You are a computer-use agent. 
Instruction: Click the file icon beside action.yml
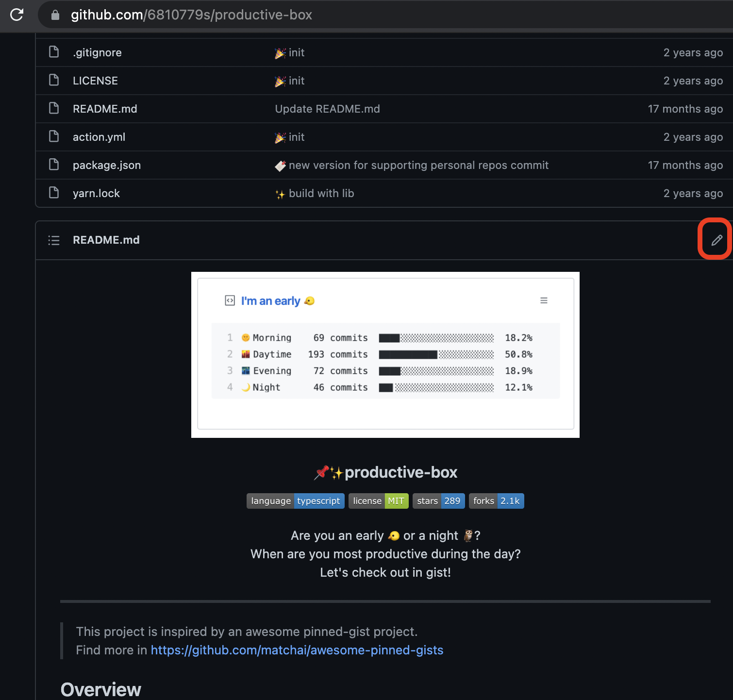[x=54, y=136]
